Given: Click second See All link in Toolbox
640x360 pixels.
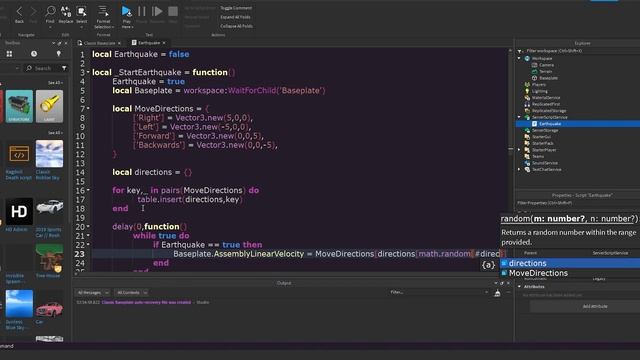Looking at the screenshot, I should coord(55,133).
